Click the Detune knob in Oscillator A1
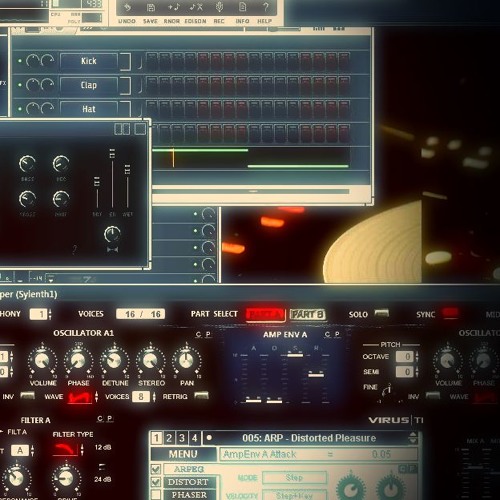Screen dimensions: 500x500 pos(114,361)
